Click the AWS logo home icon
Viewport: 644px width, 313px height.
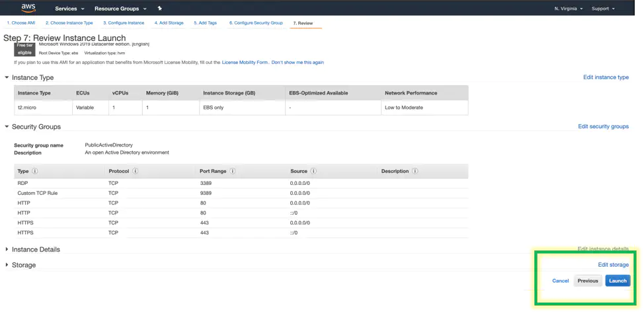click(x=28, y=8)
